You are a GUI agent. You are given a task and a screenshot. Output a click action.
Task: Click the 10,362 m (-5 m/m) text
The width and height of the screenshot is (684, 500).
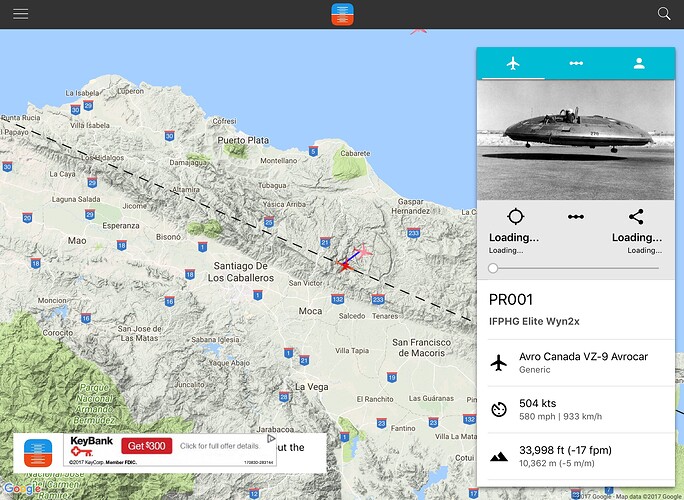pos(557,463)
